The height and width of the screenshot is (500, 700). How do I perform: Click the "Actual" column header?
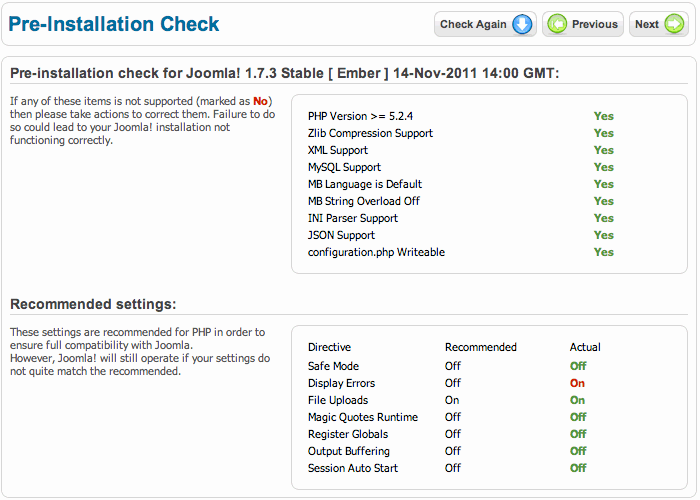pyautogui.click(x=585, y=347)
